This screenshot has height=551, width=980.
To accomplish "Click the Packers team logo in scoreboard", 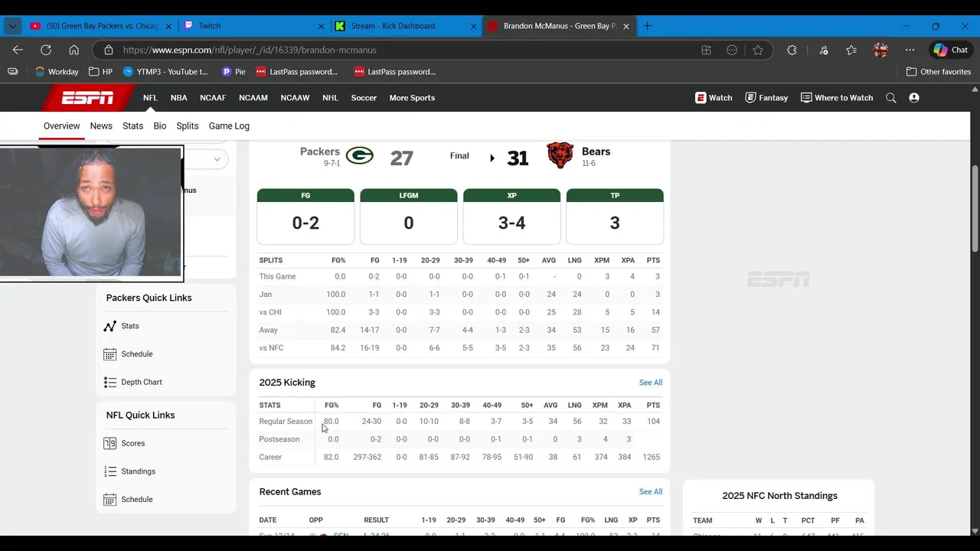I will pyautogui.click(x=360, y=156).
